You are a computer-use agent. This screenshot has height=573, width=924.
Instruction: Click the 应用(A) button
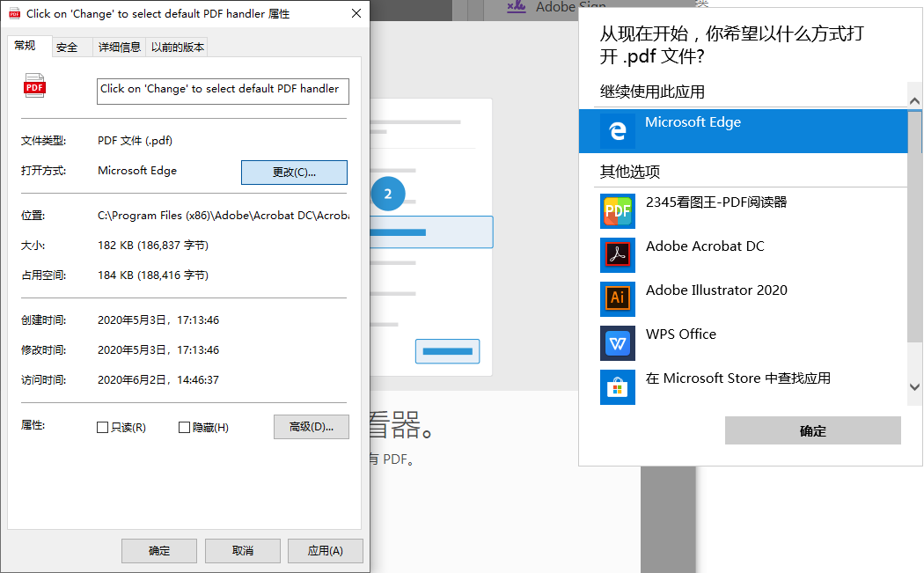[x=326, y=551]
